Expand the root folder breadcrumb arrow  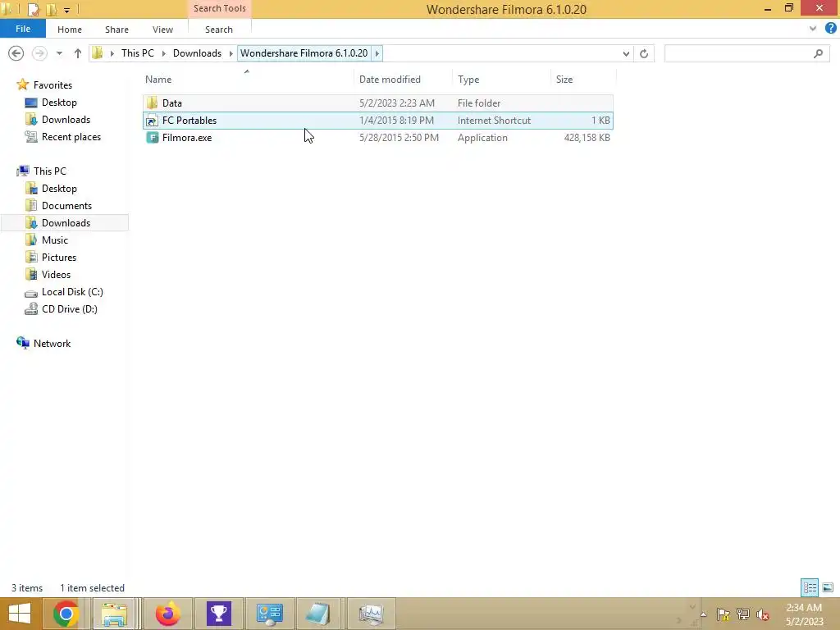point(112,53)
